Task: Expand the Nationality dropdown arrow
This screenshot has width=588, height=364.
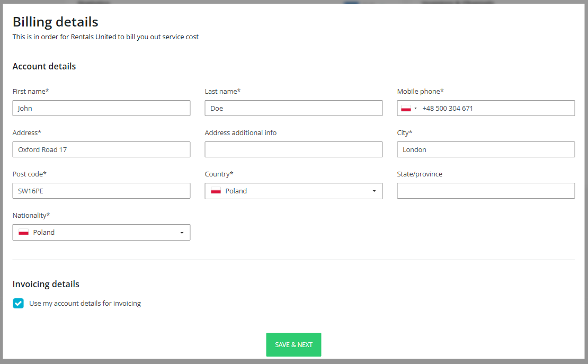Action: click(x=182, y=233)
